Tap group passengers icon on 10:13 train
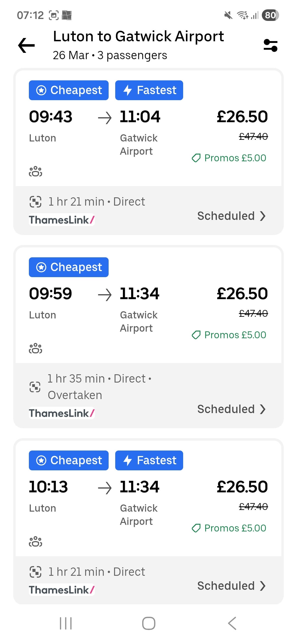Viewport: 297px width, 644px height. [35, 542]
